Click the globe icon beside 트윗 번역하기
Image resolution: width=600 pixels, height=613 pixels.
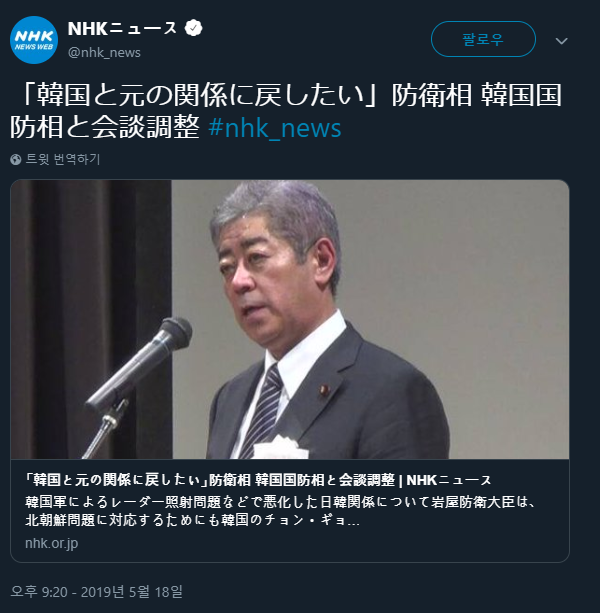(x=16, y=160)
